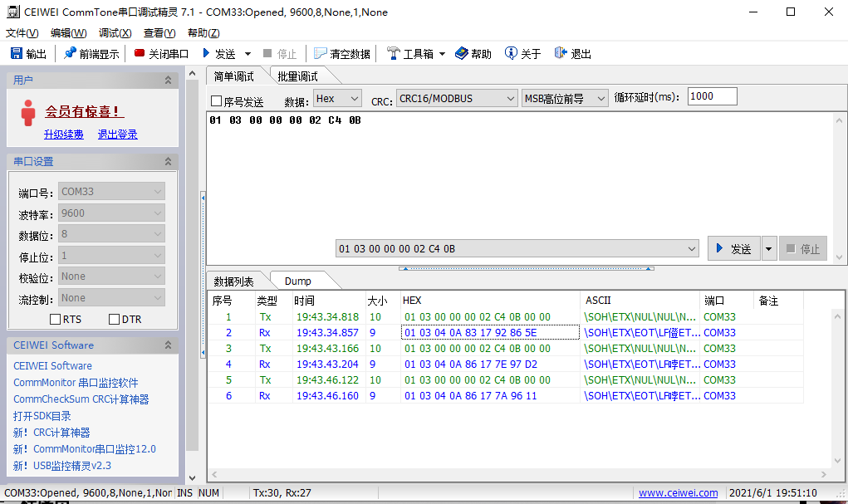Collapse the 串口设置 panel

167,161
